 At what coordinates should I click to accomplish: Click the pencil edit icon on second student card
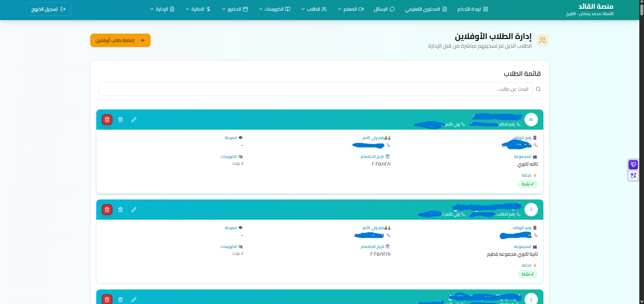pos(134,210)
